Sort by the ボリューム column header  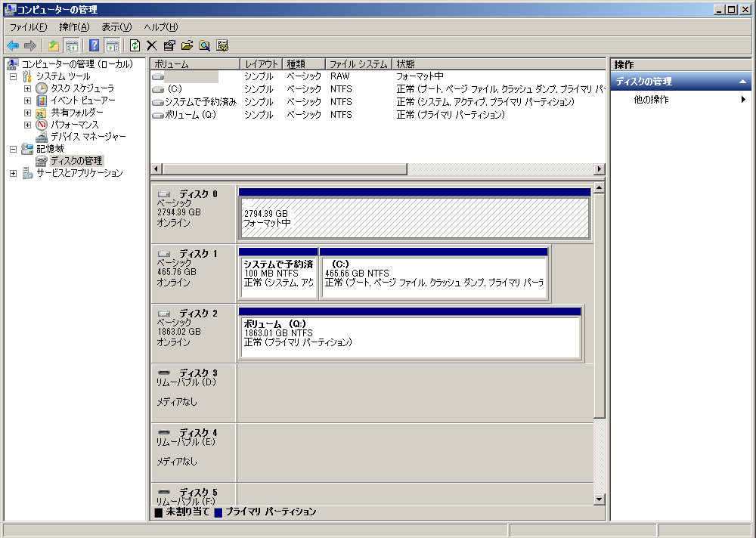tap(195, 64)
